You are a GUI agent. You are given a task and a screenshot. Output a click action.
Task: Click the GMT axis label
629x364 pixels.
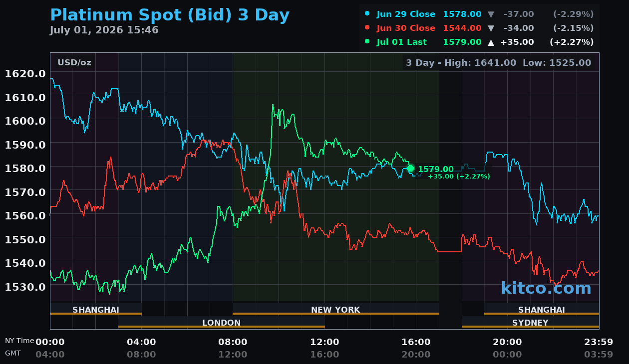coord(12,353)
